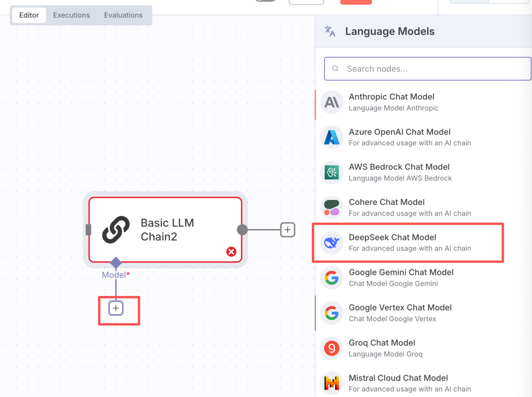Open the Executions tab
This screenshot has height=397, width=532.
pos(71,15)
